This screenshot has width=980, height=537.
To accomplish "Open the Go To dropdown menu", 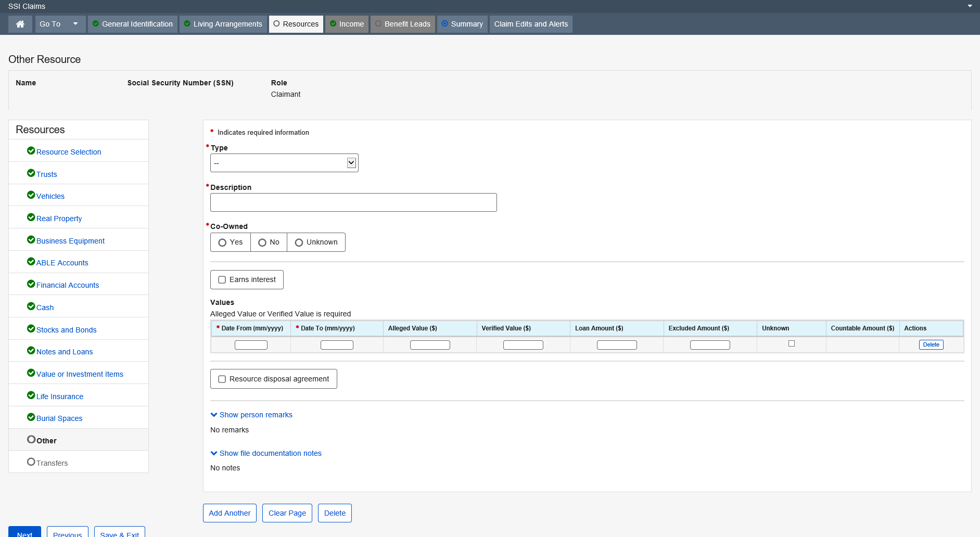I will click(x=60, y=24).
